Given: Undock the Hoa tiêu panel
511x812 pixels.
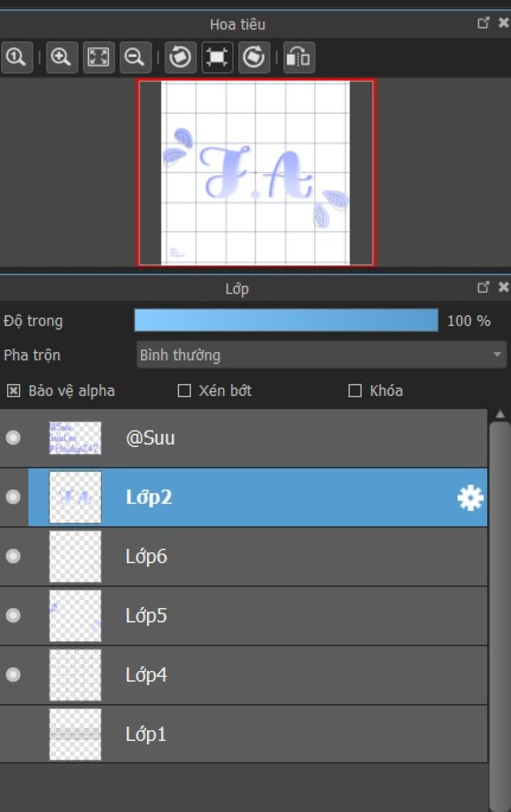Looking at the screenshot, I should pyautogui.click(x=483, y=23).
